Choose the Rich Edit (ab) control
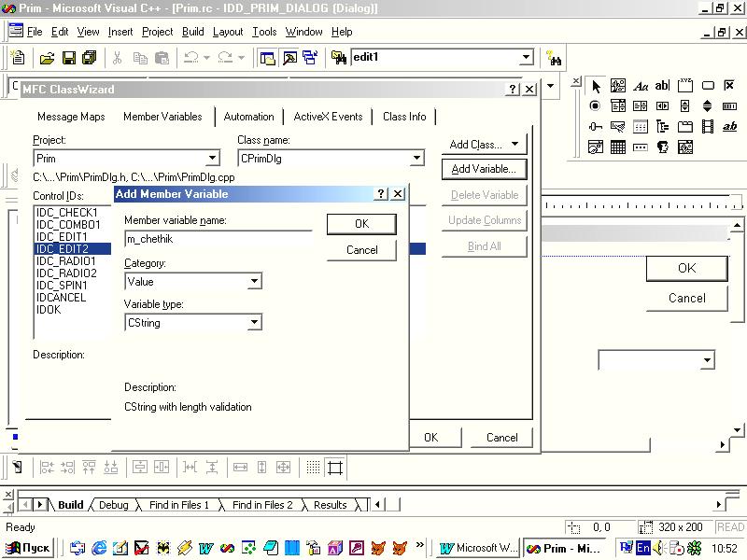This screenshot has height=560, width=747. pyautogui.click(x=729, y=127)
